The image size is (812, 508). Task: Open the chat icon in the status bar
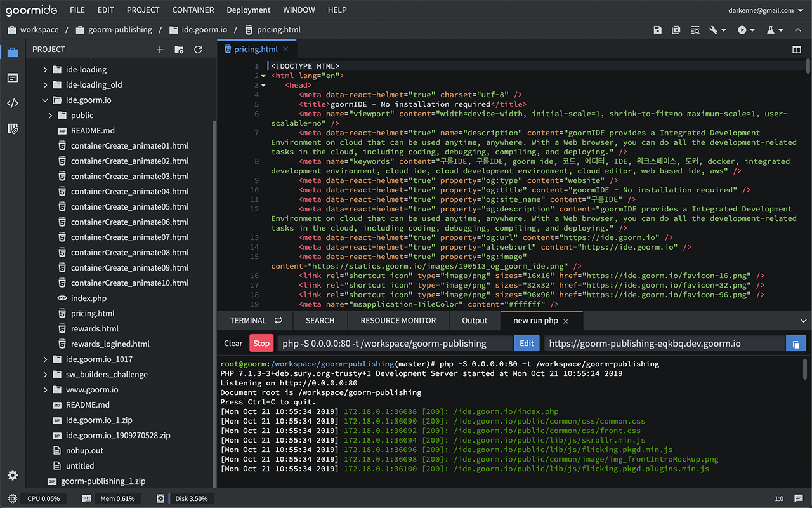click(x=798, y=498)
